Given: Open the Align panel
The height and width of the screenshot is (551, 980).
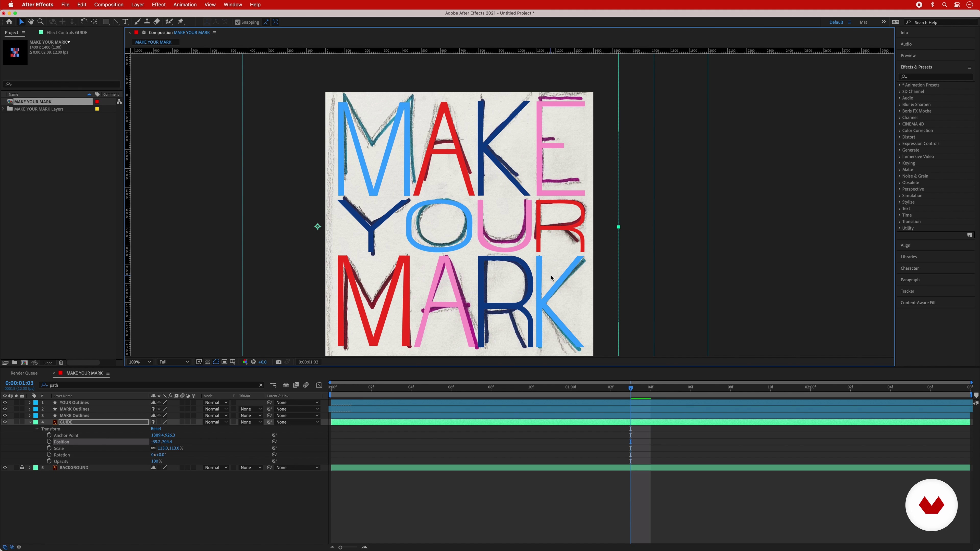Looking at the screenshot, I should (x=905, y=245).
